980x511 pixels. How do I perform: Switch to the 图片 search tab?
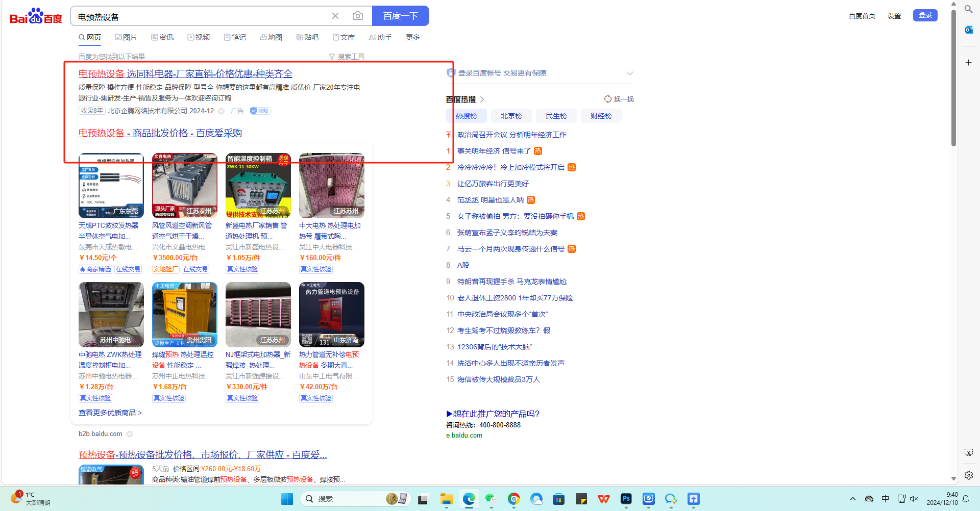click(x=126, y=37)
